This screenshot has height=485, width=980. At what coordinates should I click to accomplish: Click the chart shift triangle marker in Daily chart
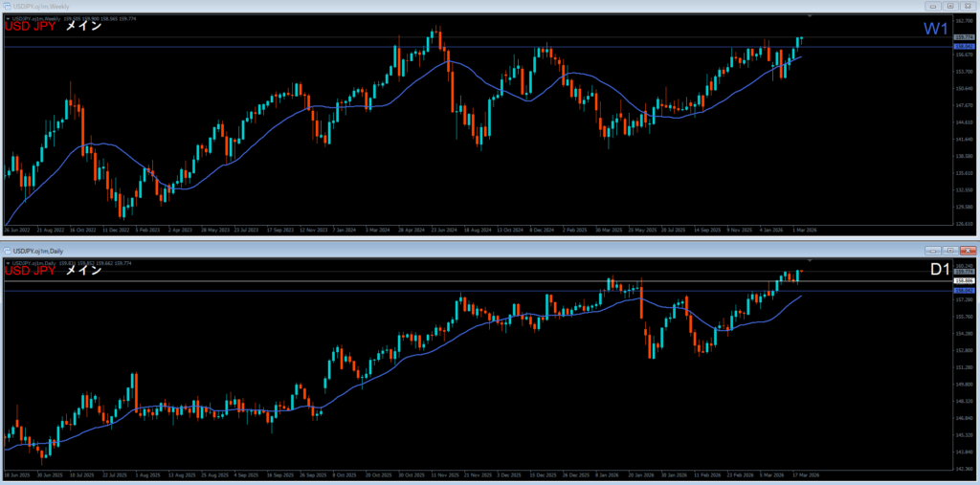pyautogui.click(x=810, y=260)
